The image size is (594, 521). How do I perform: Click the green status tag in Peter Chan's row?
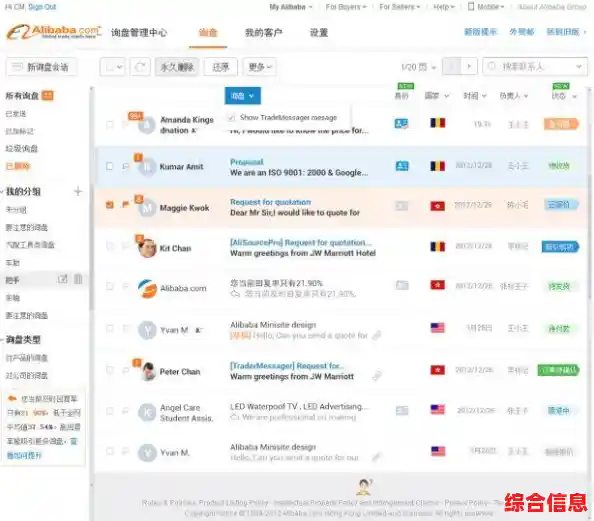pyautogui.click(x=558, y=370)
